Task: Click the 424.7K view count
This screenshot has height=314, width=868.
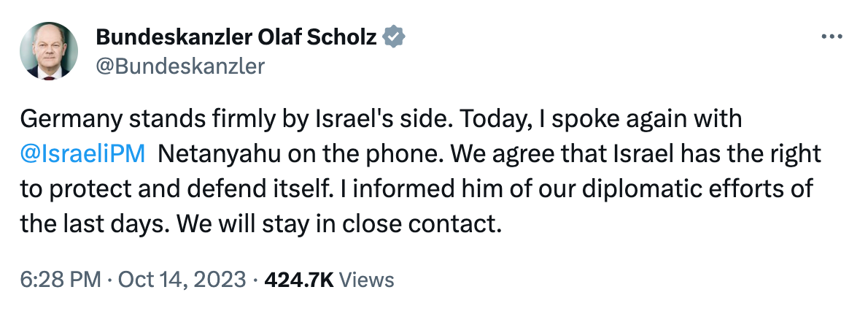Action: pyautogui.click(x=299, y=279)
